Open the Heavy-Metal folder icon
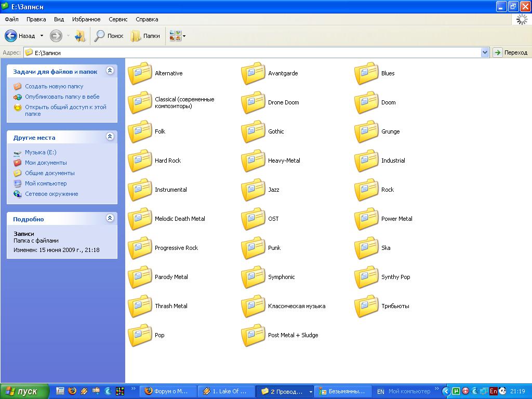 (x=253, y=161)
